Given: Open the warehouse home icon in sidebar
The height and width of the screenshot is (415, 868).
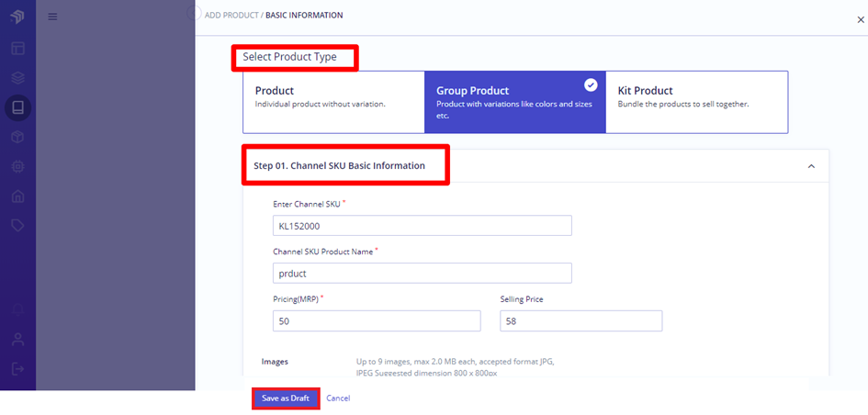Looking at the screenshot, I should pos(17,196).
